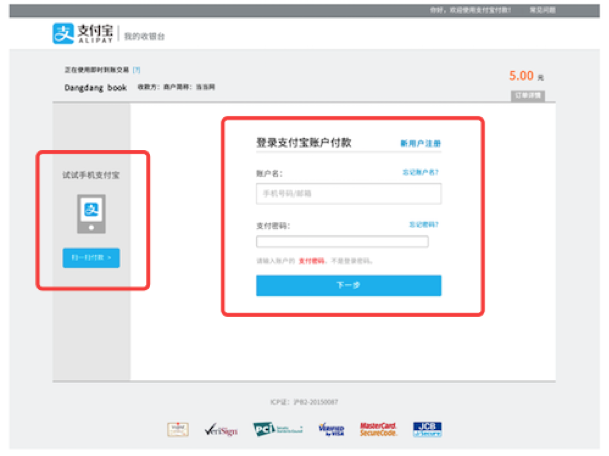This screenshot has height=456, width=609.
Task: Open the new user registration link
Action: click(420, 143)
